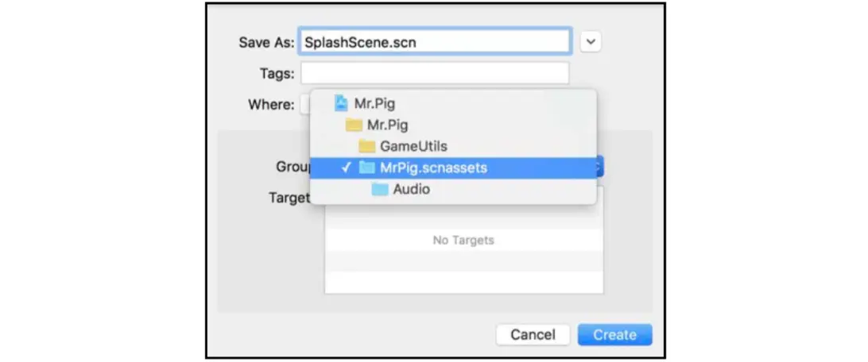The image size is (868, 362).
Task: Choose Audio from the location list
Action: pos(411,189)
